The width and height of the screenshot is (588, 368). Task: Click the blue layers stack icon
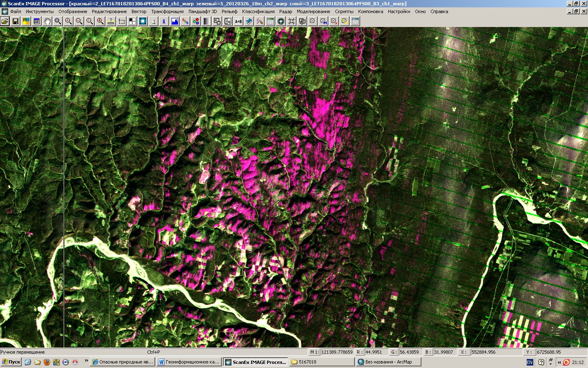tap(249, 21)
